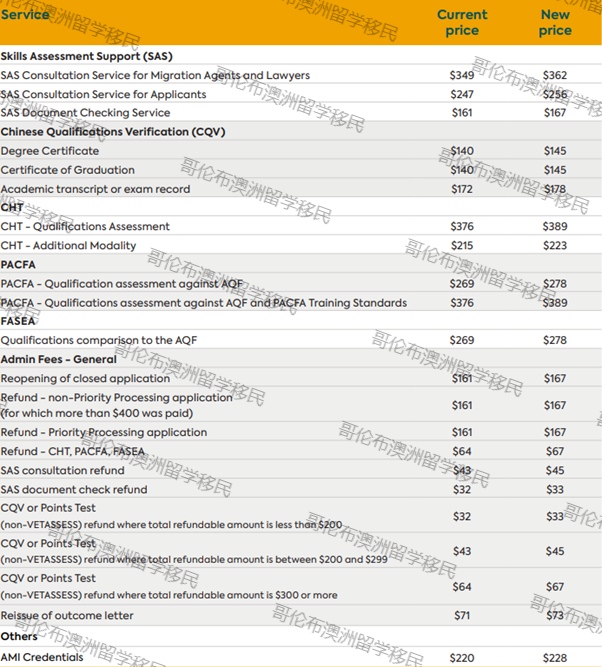The width and height of the screenshot is (602, 667).
Task: Click the $256 new price
Action: [x=555, y=94]
